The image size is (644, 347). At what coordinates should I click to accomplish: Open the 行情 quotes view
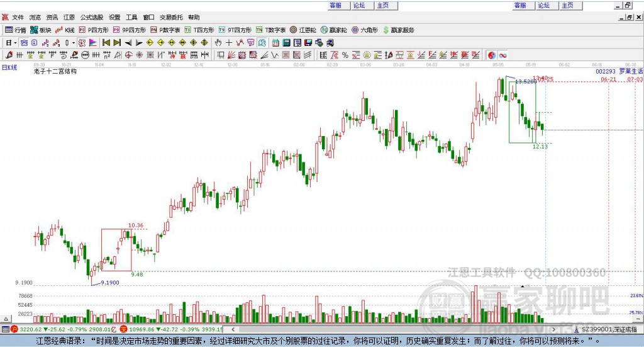click(x=16, y=30)
